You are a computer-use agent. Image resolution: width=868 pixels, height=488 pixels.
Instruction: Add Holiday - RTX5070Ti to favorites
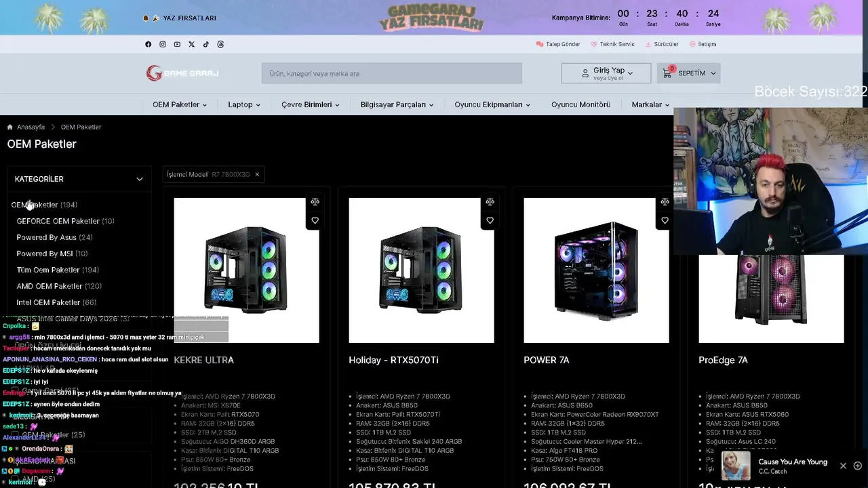tap(490, 220)
